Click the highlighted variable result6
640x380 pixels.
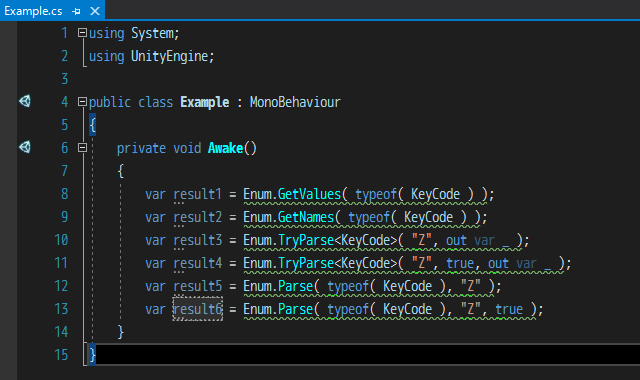tap(198, 309)
